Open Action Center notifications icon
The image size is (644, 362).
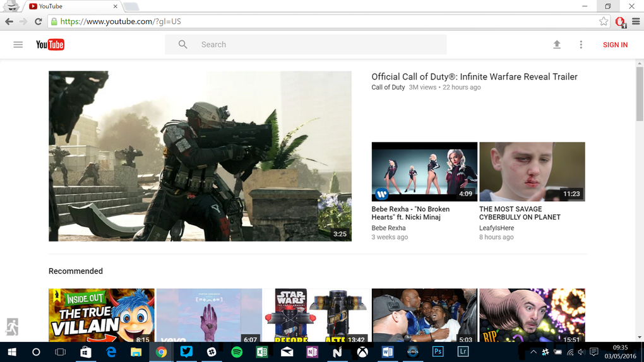594,352
